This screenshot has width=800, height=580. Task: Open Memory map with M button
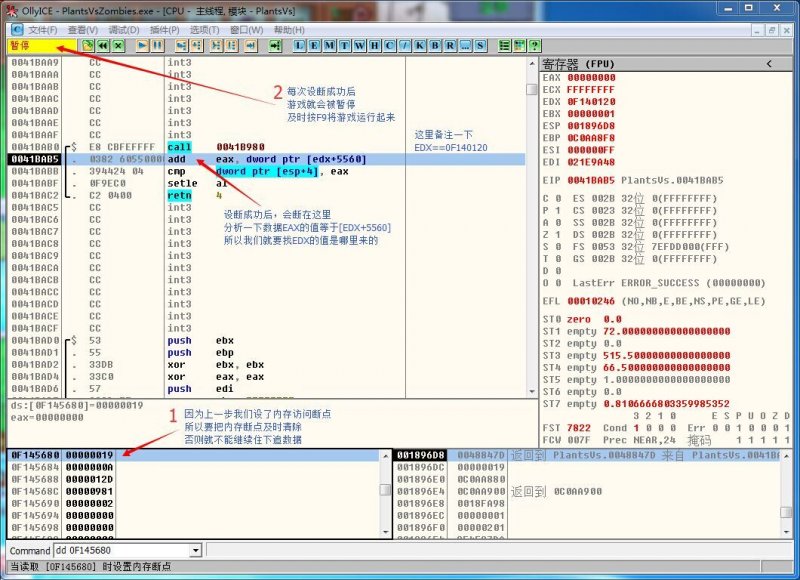tap(330, 46)
